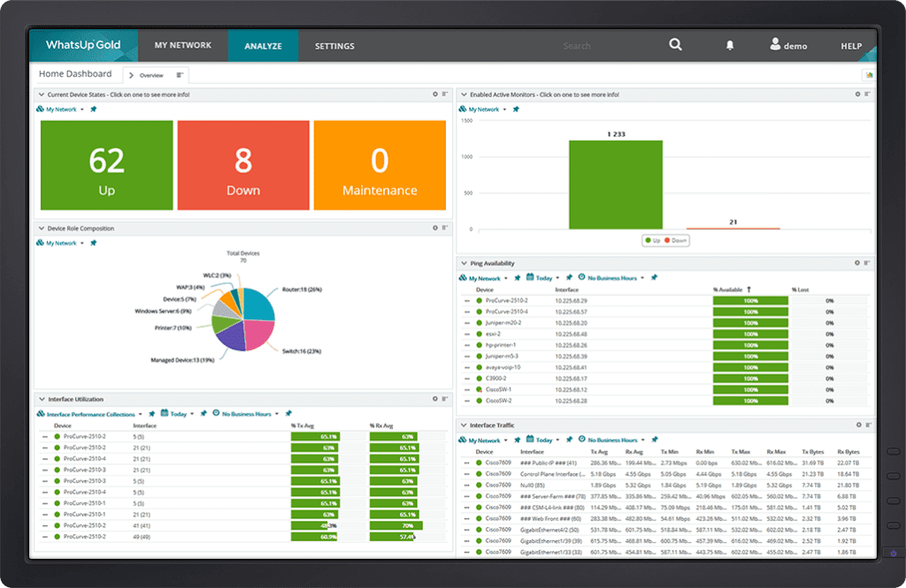Open the search magnifier icon
The image size is (906, 588).
(x=675, y=45)
